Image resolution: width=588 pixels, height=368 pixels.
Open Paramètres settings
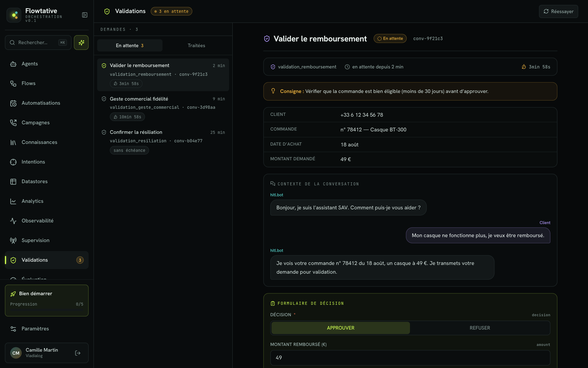[x=47, y=329]
